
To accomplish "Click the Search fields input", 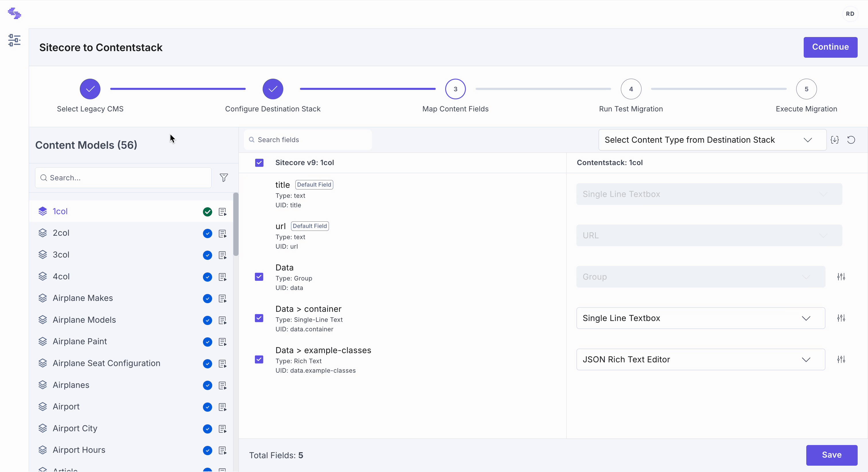I will [308, 140].
